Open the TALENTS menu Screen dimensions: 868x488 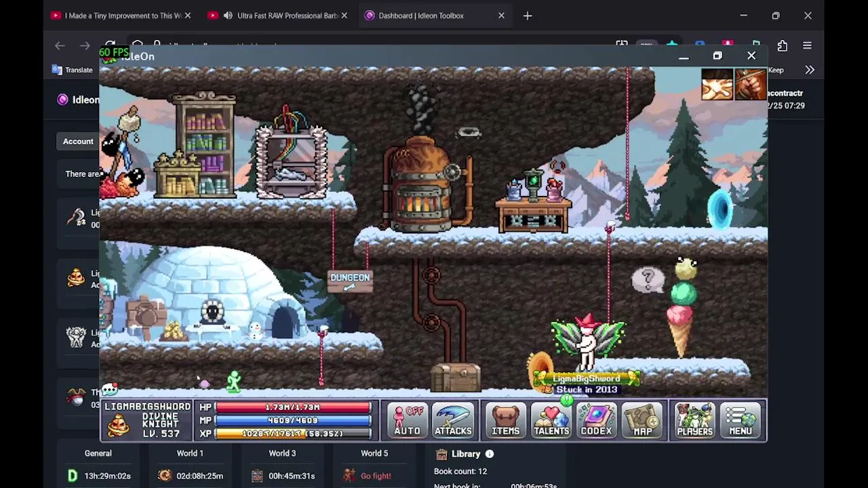(x=551, y=421)
